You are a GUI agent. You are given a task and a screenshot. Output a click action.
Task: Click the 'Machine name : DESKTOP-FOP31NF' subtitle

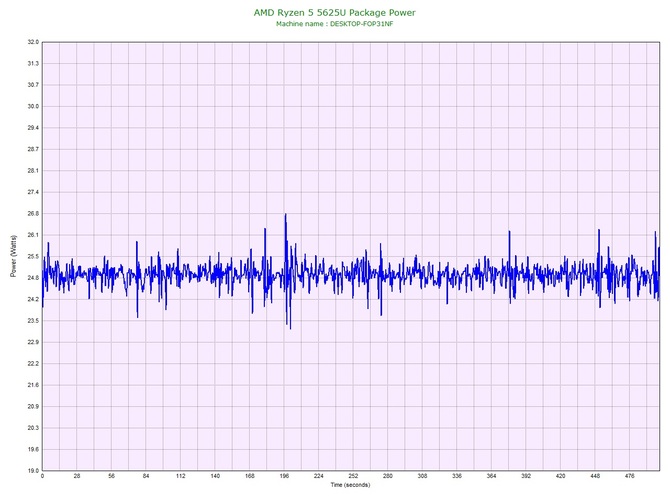click(x=335, y=24)
